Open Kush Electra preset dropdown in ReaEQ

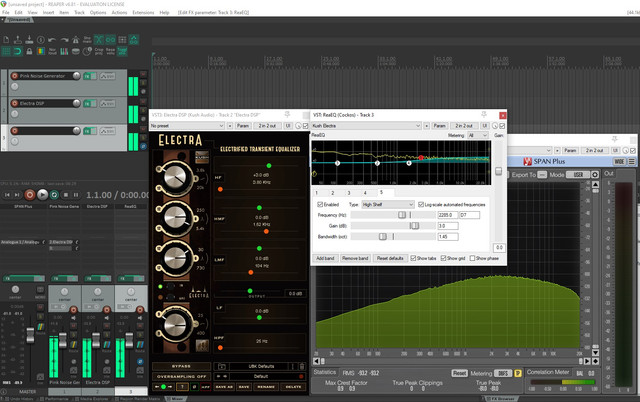pyautogui.click(x=366, y=126)
